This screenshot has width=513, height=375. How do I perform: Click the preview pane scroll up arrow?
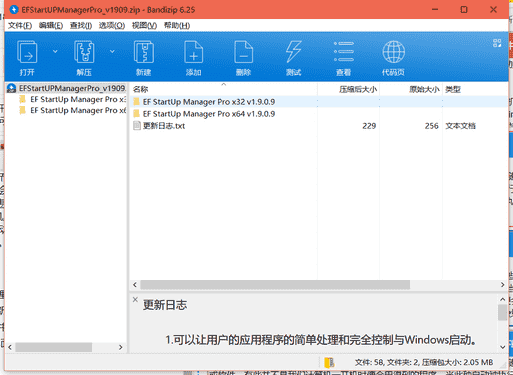pos(503,299)
